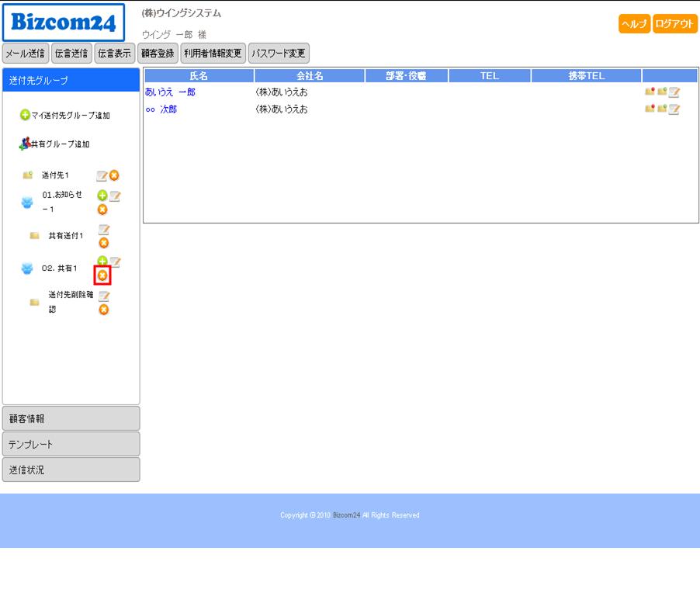
Task: Expand the 顧客情報 accordion panel
Action: 71,418
